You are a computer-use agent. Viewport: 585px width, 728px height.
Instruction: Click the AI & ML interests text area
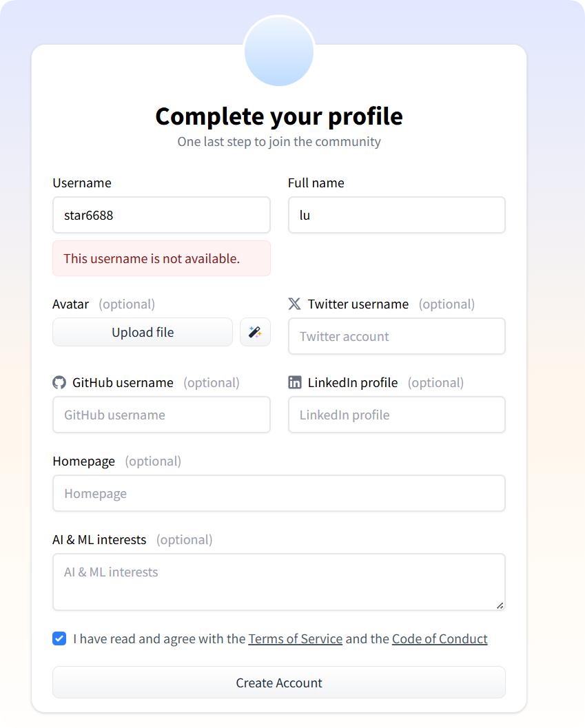(279, 581)
